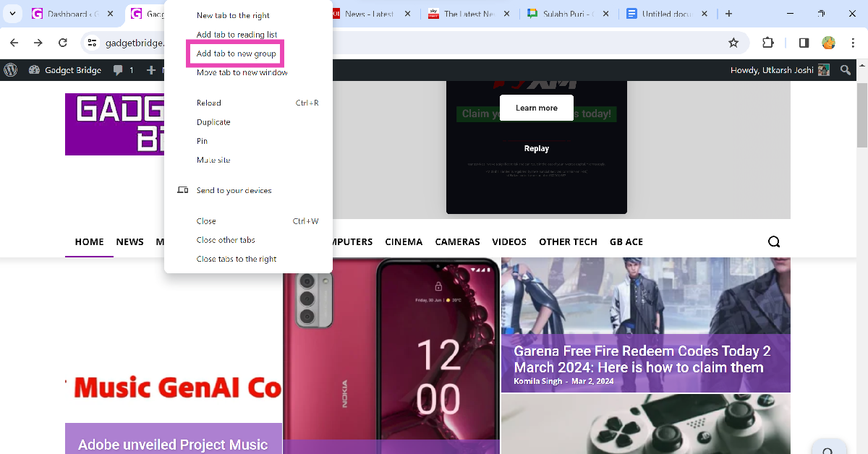Bookmark this page with star icon
The image size is (868, 454).
(x=733, y=43)
